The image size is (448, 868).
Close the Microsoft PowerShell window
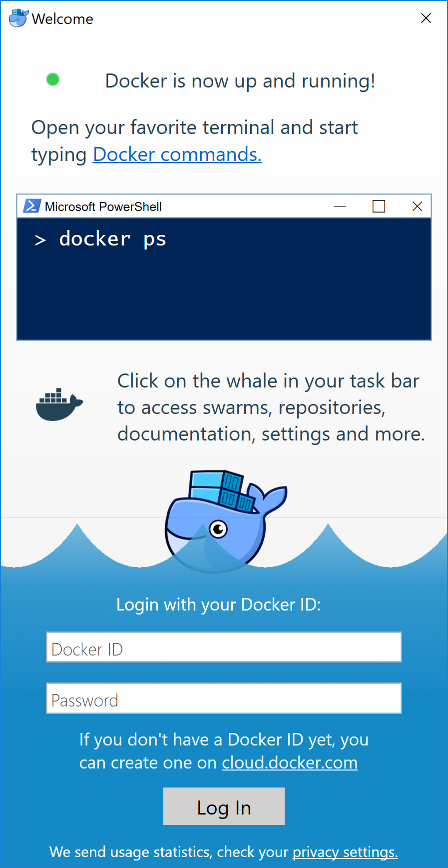point(417,206)
